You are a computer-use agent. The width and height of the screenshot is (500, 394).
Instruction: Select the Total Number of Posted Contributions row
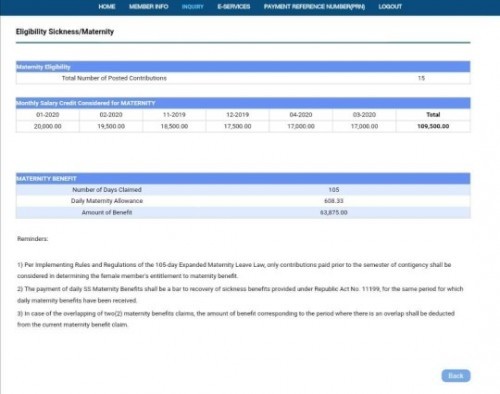pos(243,78)
